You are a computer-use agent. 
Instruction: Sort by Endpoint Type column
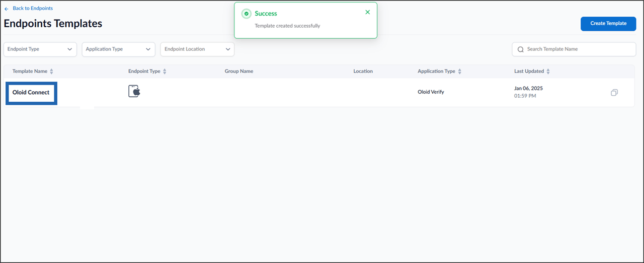coord(165,72)
